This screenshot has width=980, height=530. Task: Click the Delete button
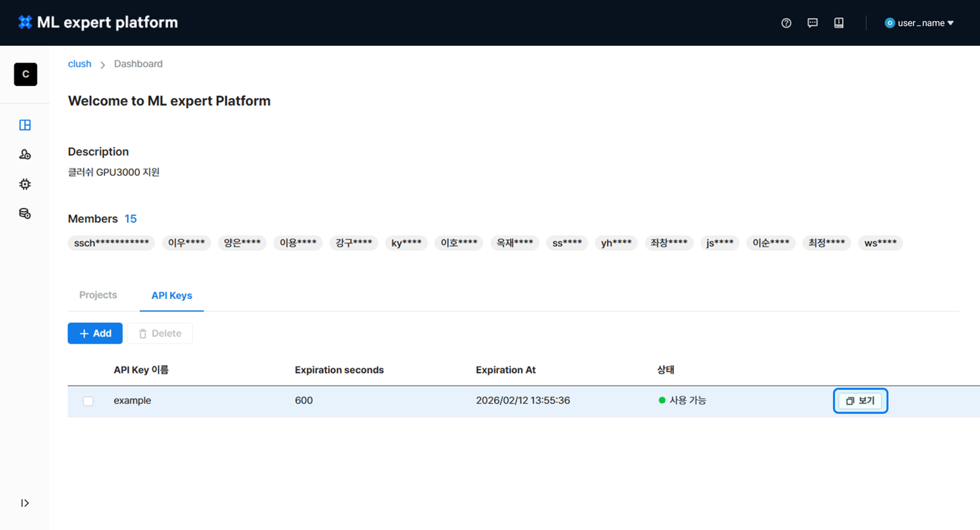coord(160,333)
